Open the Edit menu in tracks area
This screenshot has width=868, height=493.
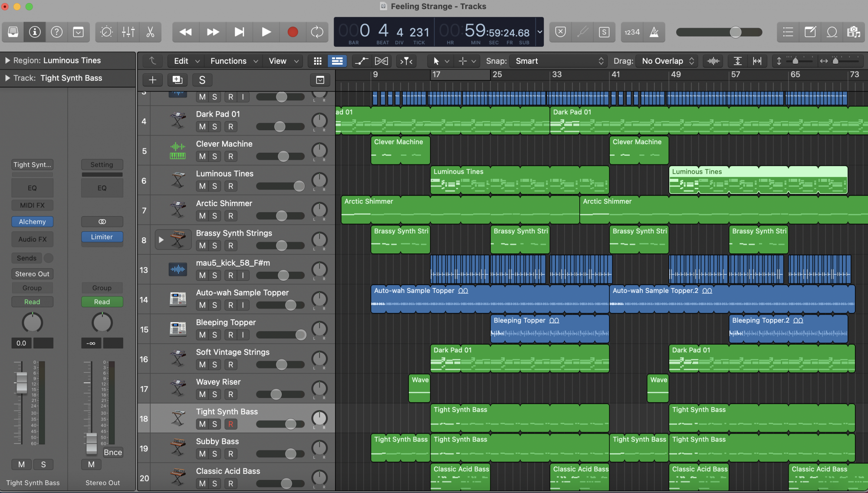(x=186, y=61)
